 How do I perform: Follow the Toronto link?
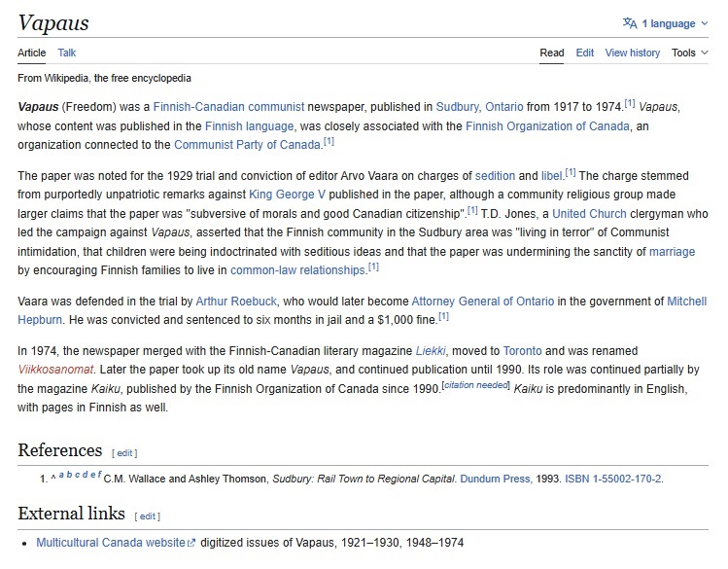tap(522, 351)
